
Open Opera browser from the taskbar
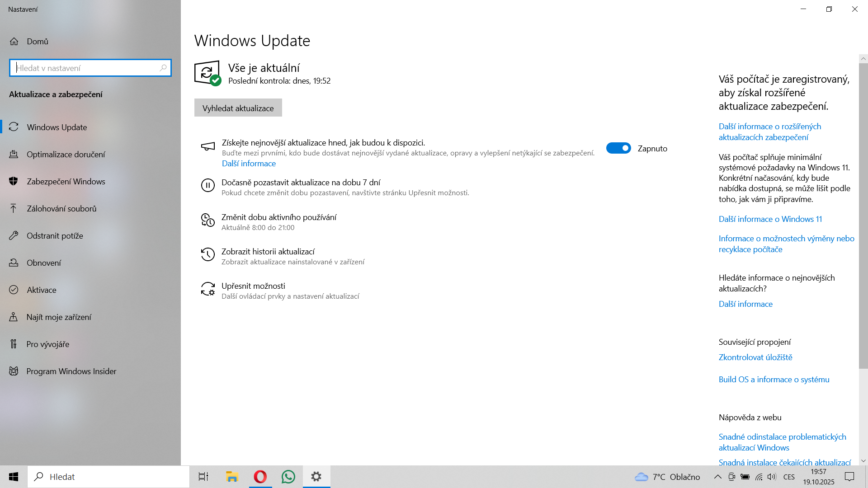click(260, 477)
